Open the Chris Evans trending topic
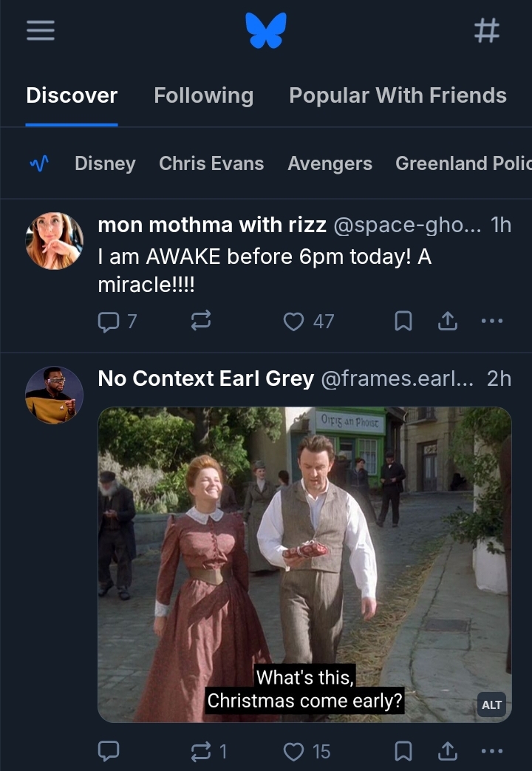This screenshot has height=771, width=532. (211, 163)
